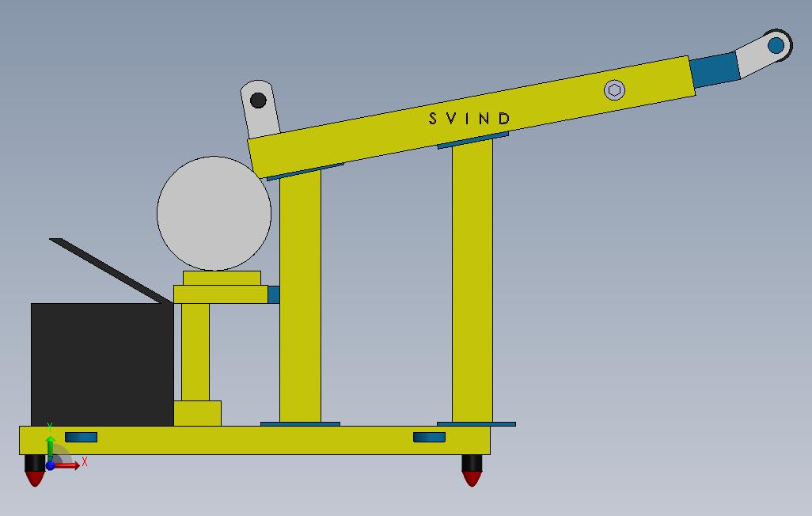Select the blue connector between platform and post
The height and width of the screenshot is (516, 812).
coord(273,294)
